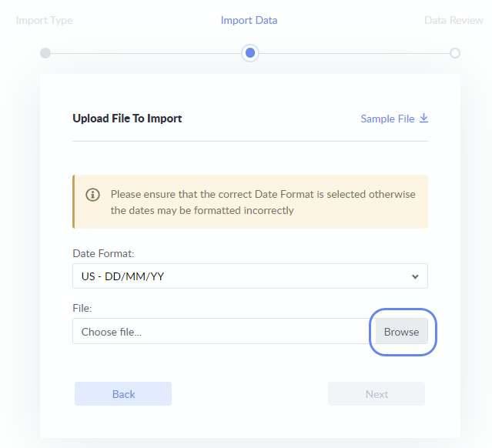This screenshot has height=448, width=492.
Task: Go to the Import Type step label
Action: (x=45, y=20)
